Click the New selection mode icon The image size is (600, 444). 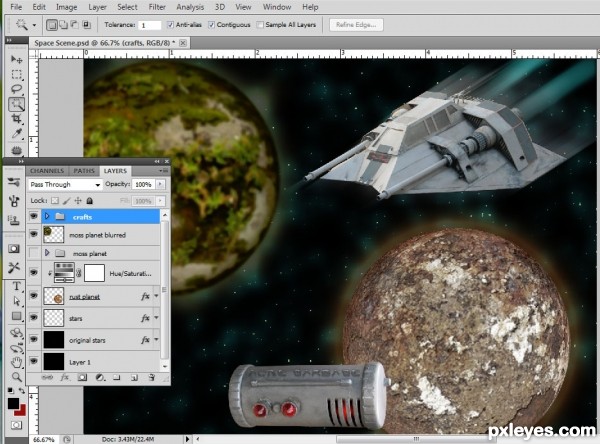pos(52,25)
